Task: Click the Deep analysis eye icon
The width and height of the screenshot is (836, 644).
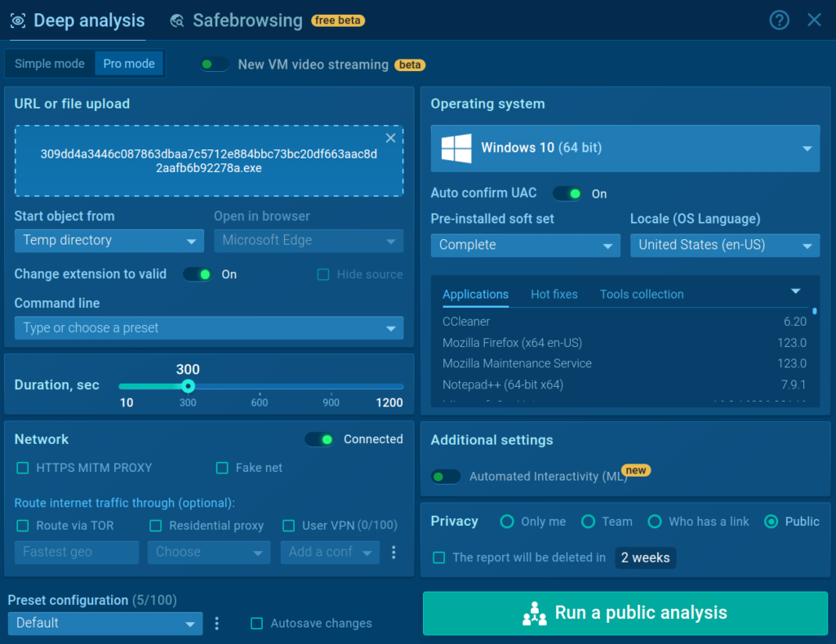Action: coord(18,21)
